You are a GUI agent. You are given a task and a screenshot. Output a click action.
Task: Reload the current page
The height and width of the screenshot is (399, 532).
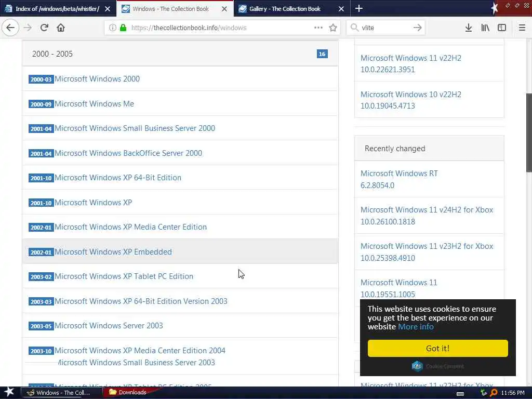44,28
